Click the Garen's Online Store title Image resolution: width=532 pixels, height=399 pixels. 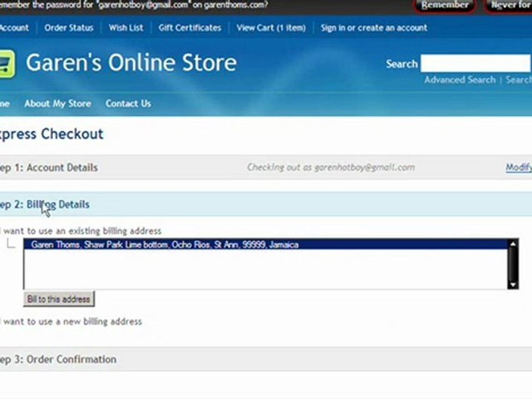point(131,63)
